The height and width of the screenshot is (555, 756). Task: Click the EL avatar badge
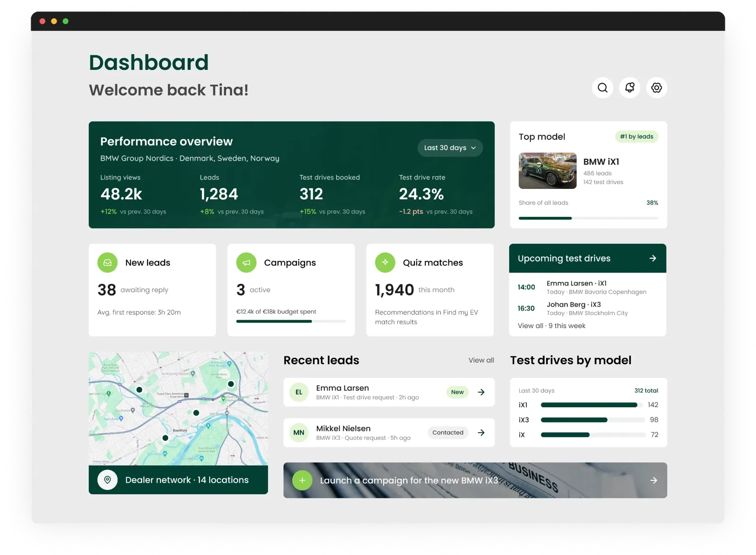[299, 392]
